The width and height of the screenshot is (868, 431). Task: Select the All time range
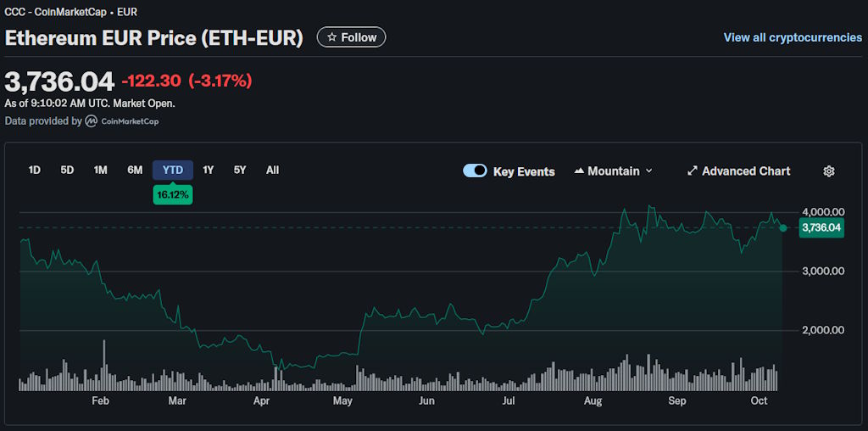tap(272, 171)
